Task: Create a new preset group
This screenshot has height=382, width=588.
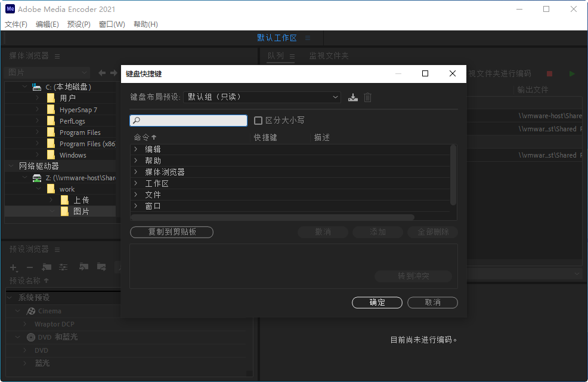Action: 46,267
